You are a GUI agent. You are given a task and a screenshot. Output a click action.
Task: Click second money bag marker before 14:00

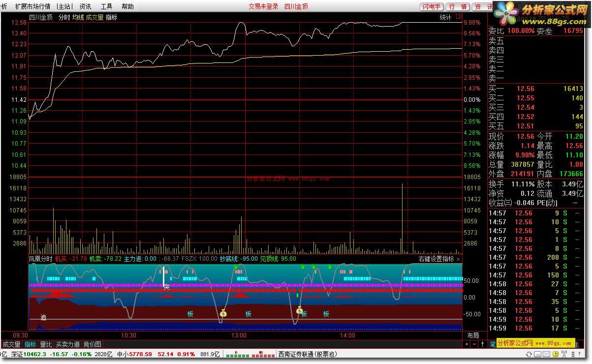pos(299,310)
